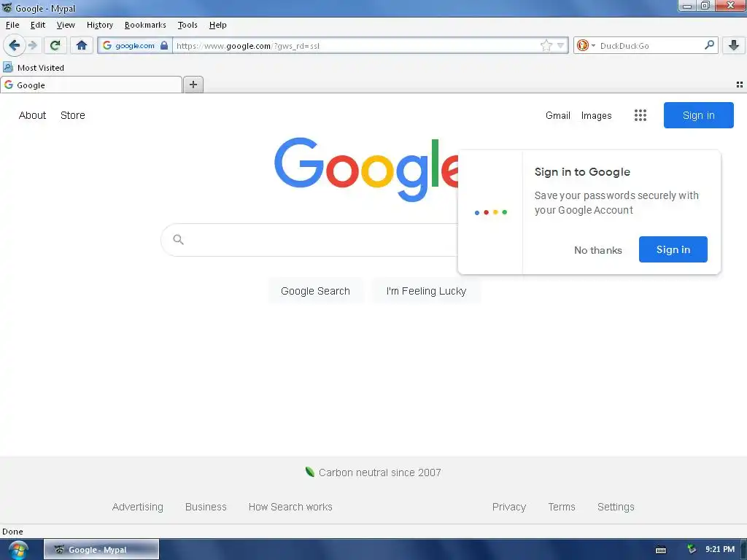Open the Tools menu

(x=187, y=25)
